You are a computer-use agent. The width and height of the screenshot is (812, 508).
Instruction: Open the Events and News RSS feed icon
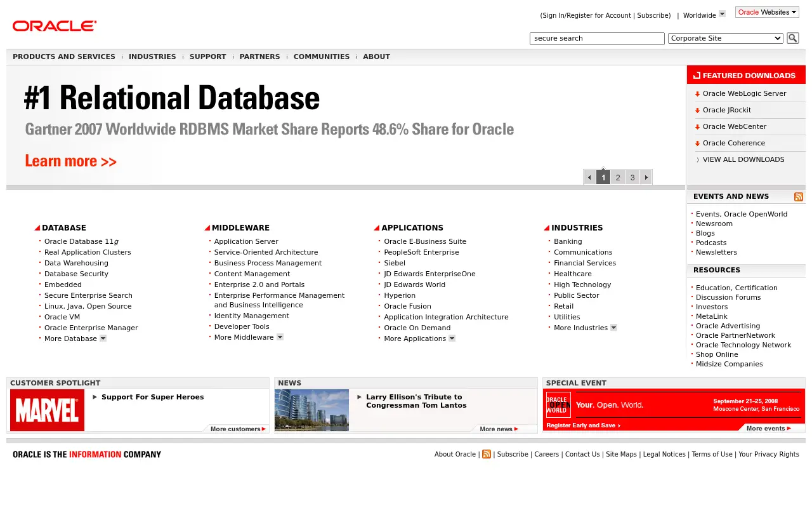[x=799, y=197]
